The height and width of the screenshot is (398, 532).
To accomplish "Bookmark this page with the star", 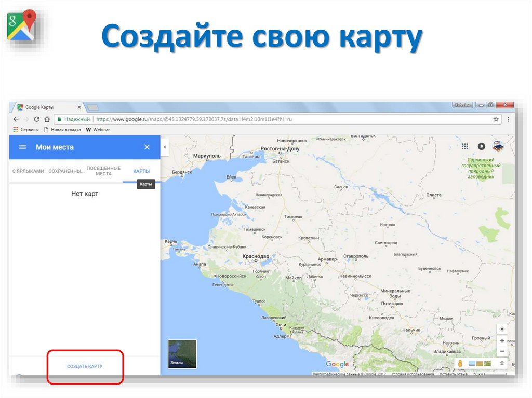I will pyautogui.click(x=496, y=119).
